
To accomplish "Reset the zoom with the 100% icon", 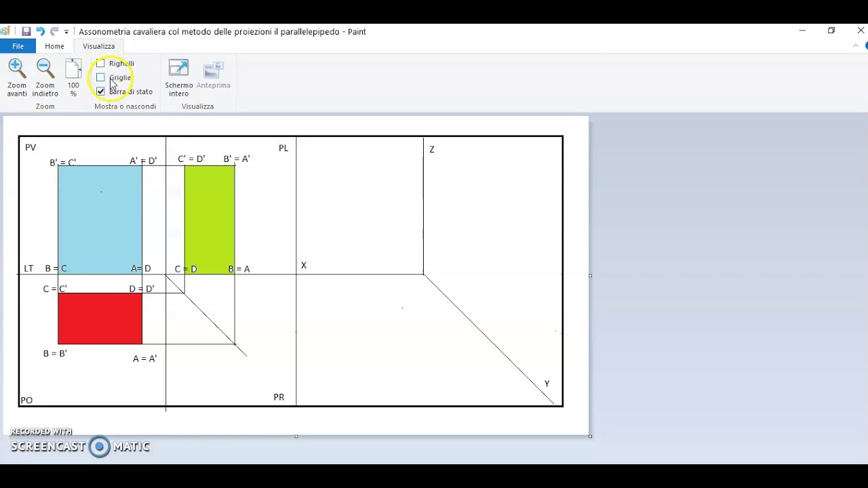I will 73,68.
